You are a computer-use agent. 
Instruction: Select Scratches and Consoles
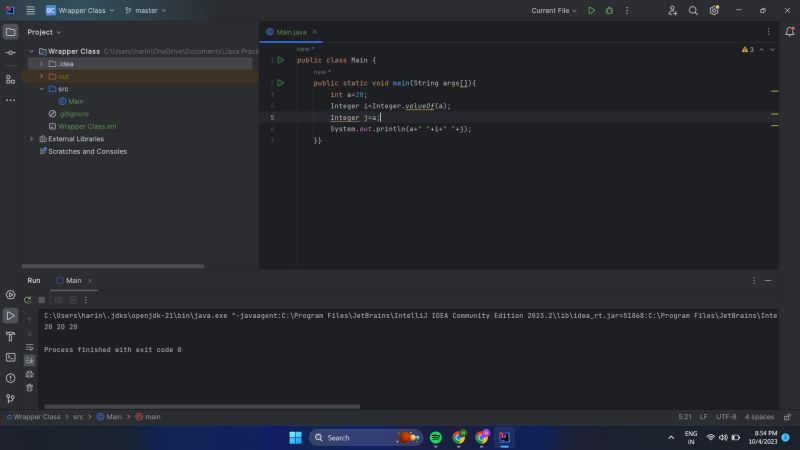(x=87, y=152)
